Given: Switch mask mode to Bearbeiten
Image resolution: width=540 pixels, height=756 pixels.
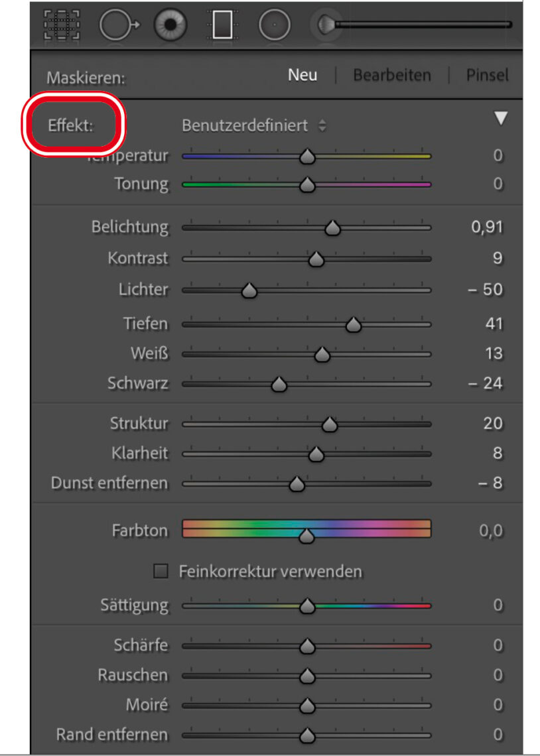Looking at the screenshot, I should coord(391,75).
